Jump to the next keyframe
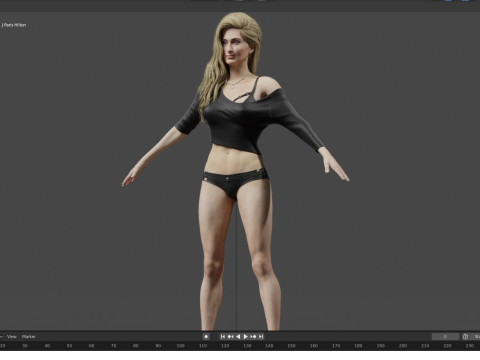This screenshot has height=360, width=480. click(x=253, y=337)
